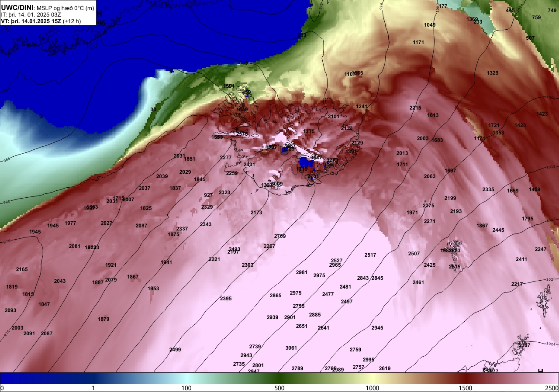Click the height value 2641
Viewport: 559px width, 392px height.
tap(324, 328)
